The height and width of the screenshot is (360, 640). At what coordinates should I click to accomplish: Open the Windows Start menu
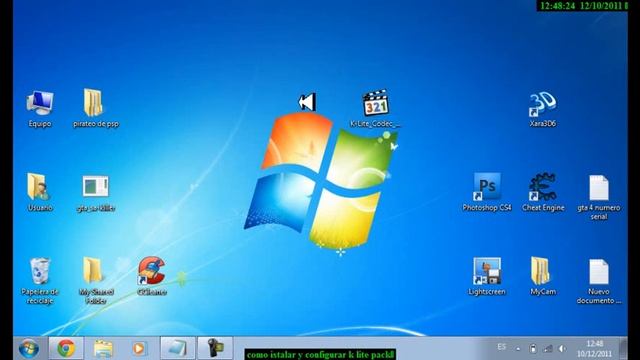pos(29,349)
